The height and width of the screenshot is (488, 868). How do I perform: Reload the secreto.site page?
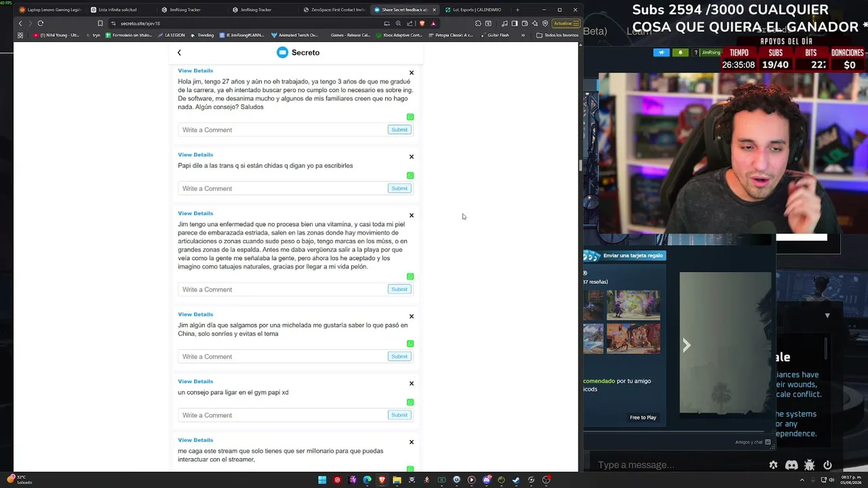click(41, 23)
